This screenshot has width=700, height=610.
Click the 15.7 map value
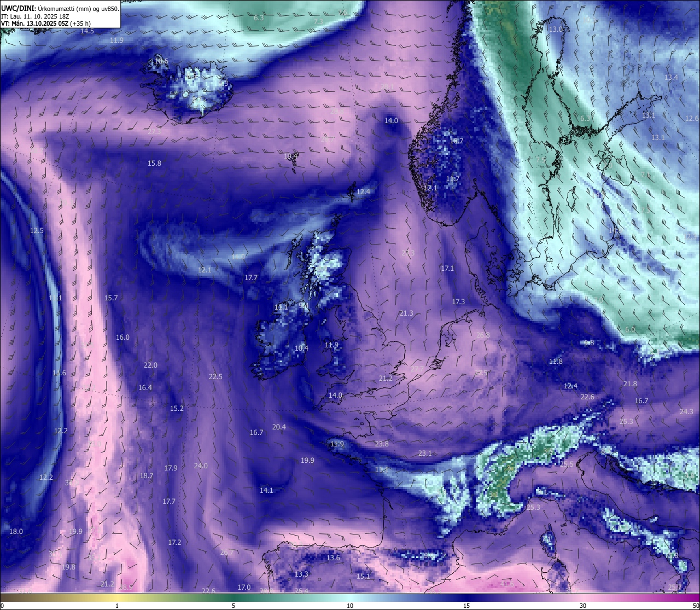coord(111,298)
